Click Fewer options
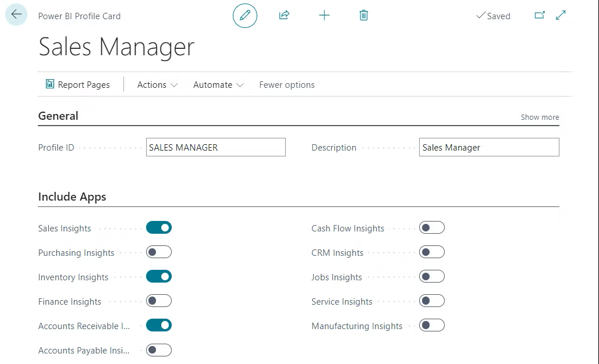 click(287, 85)
